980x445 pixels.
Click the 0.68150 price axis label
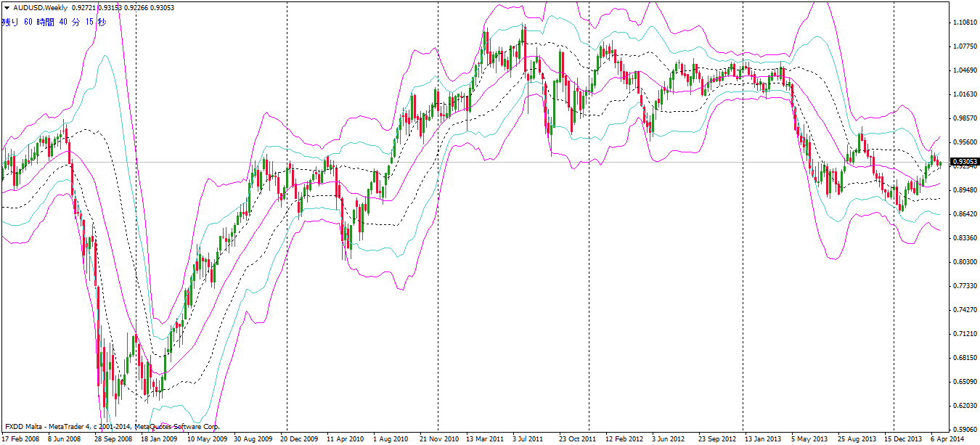click(x=964, y=358)
